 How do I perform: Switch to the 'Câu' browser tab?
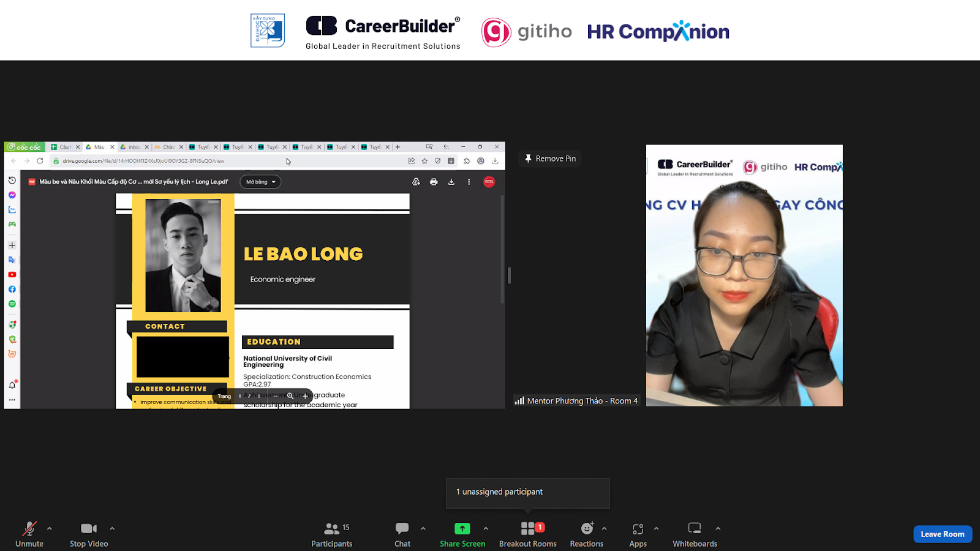[x=65, y=147]
